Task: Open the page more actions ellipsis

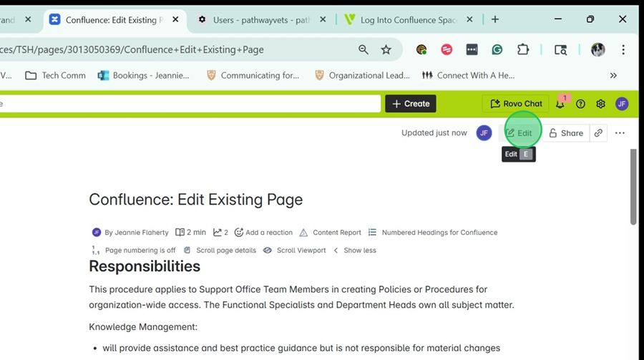Action: coord(620,133)
